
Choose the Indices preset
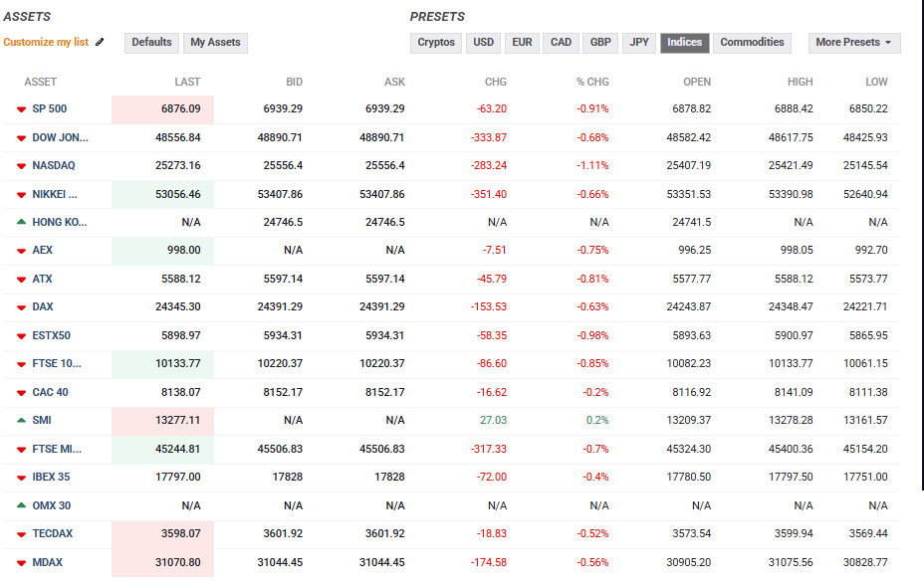684,43
